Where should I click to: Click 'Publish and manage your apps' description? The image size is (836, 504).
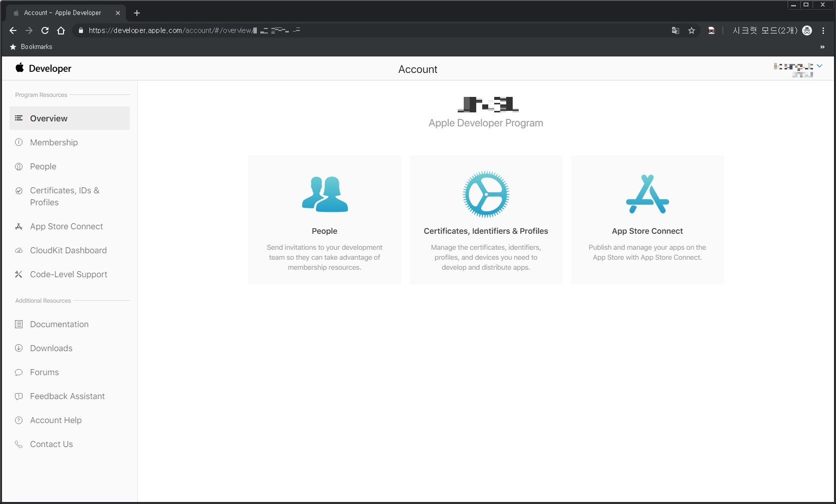point(647,247)
